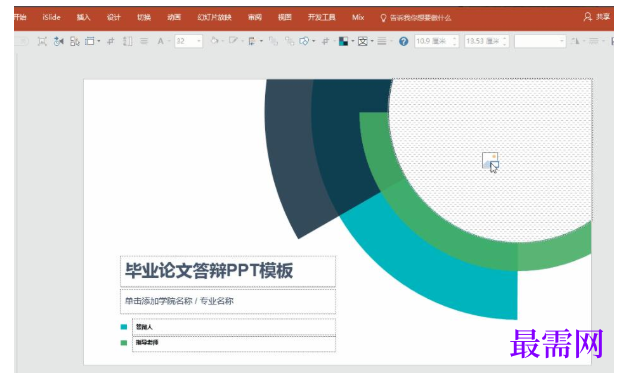Click the shape outline pen icon
The height and width of the screenshot is (375, 622).
[233, 41]
